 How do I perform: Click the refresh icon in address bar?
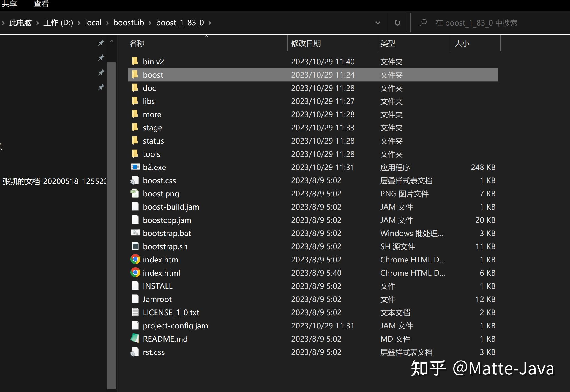click(397, 23)
